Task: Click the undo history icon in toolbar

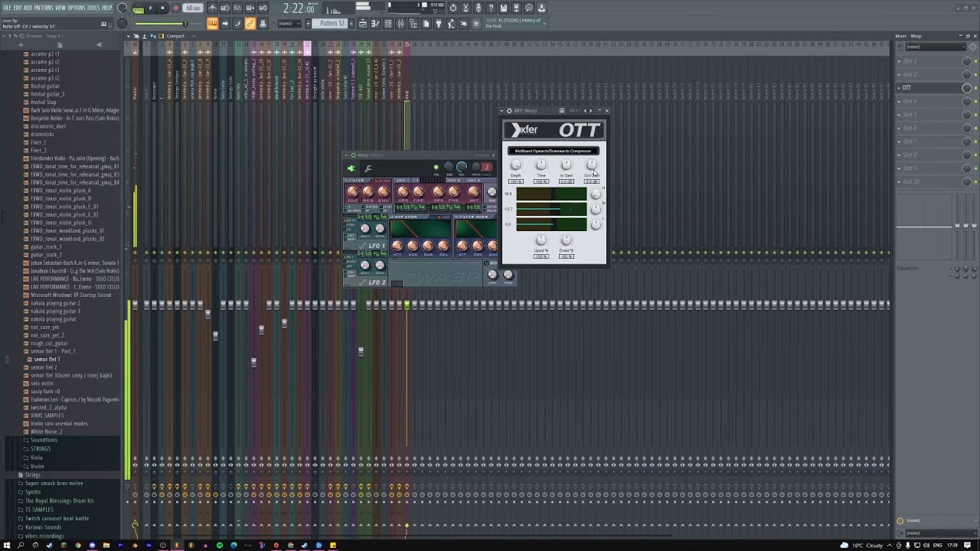Action: click(453, 8)
